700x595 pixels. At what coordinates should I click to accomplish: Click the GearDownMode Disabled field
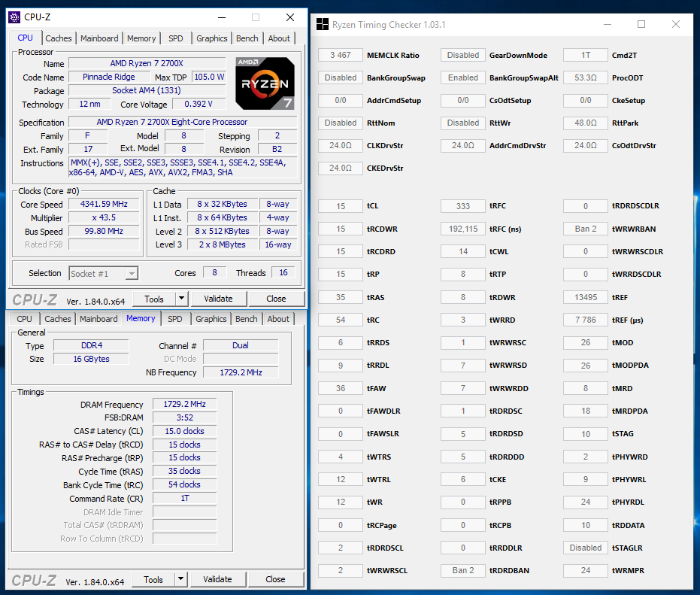463,56
